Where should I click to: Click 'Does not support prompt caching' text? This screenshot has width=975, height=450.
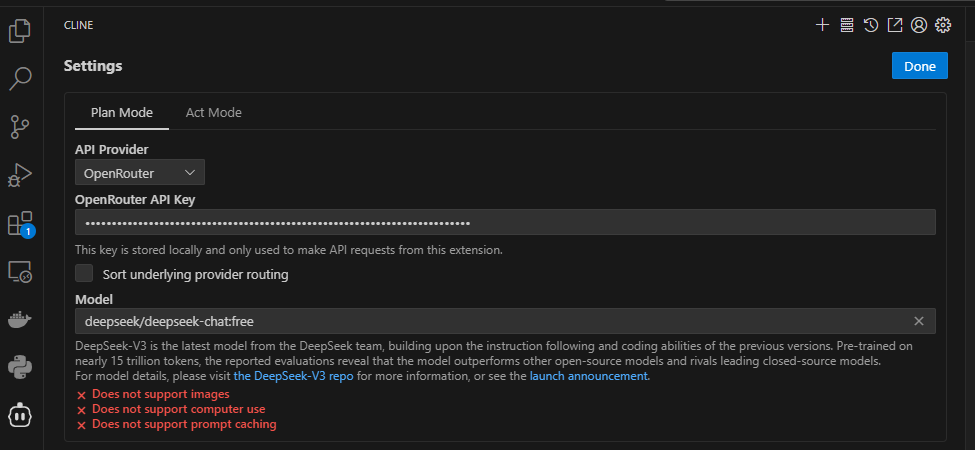[184, 424]
